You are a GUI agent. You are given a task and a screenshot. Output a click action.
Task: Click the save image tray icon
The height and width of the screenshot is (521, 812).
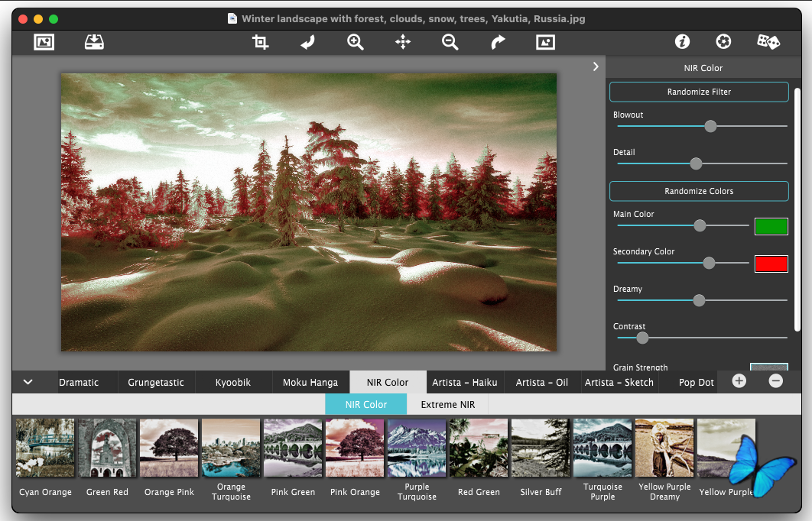tap(94, 43)
